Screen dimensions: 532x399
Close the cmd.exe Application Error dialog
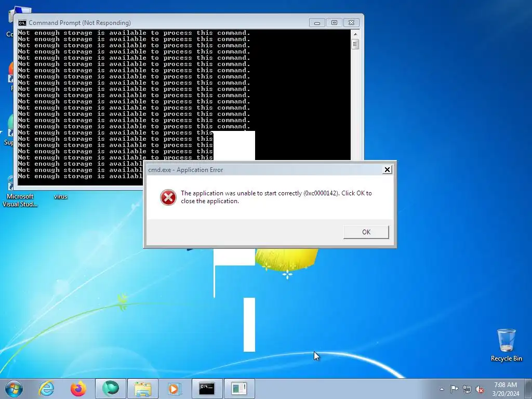pos(387,170)
